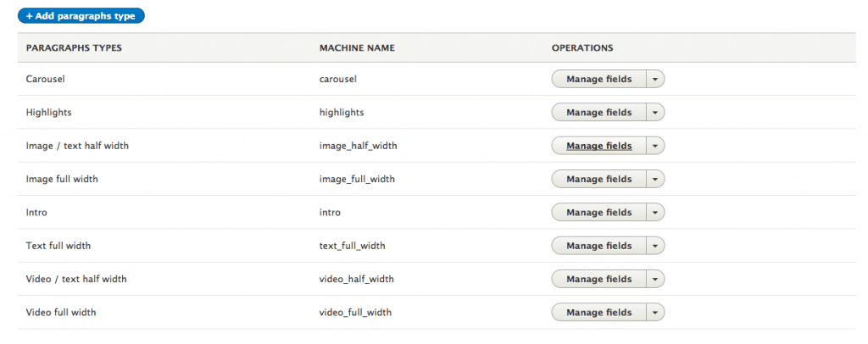Expand dropdown arrow for Image / text half width
Image resolution: width=868 pixels, height=344 pixels.
click(655, 146)
